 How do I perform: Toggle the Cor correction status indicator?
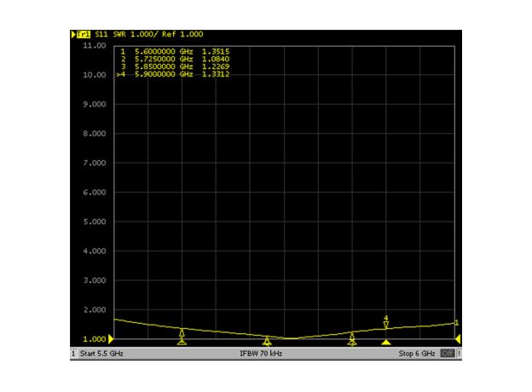pos(448,354)
